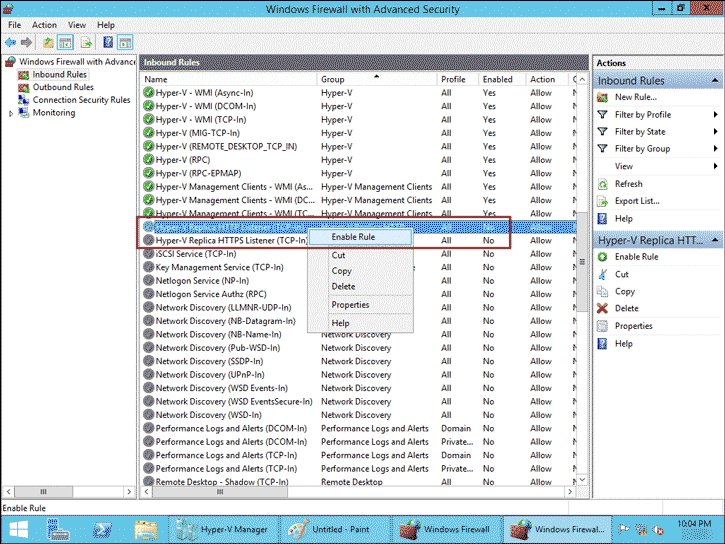Open the Filter by Group submenu
Viewport: 725px width, 544px height.
tap(715, 149)
